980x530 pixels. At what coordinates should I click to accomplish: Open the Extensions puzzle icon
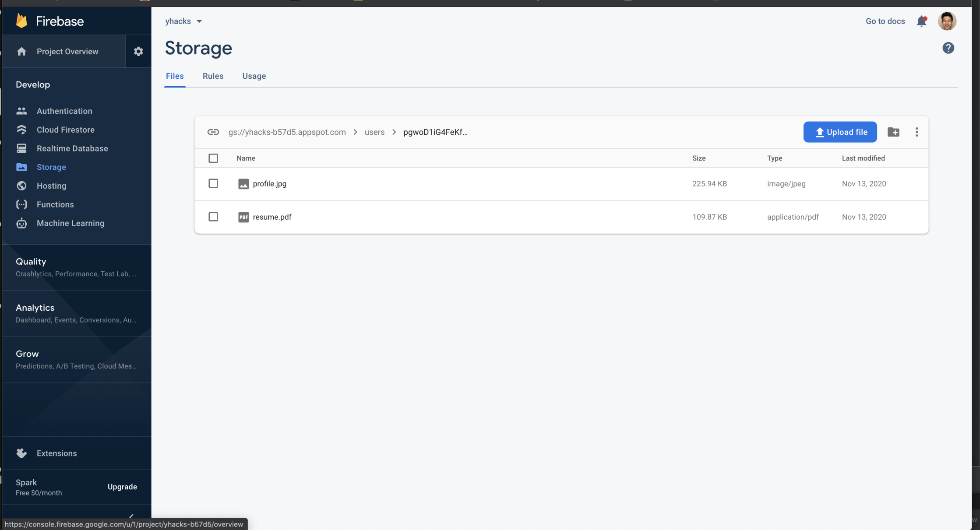coord(21,453)
